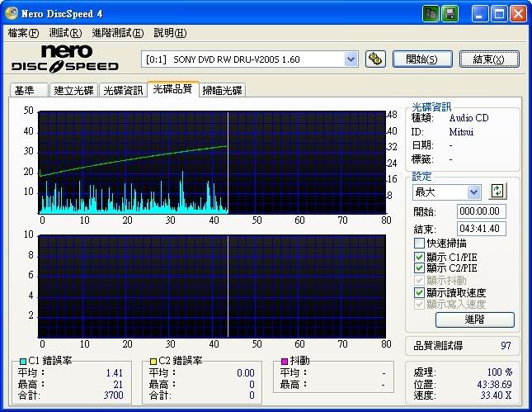Image resolution: width=532 pixels, height=412 pixels.
Task: Click the copy screenshot icon in title bar
Action: (431, 14)
